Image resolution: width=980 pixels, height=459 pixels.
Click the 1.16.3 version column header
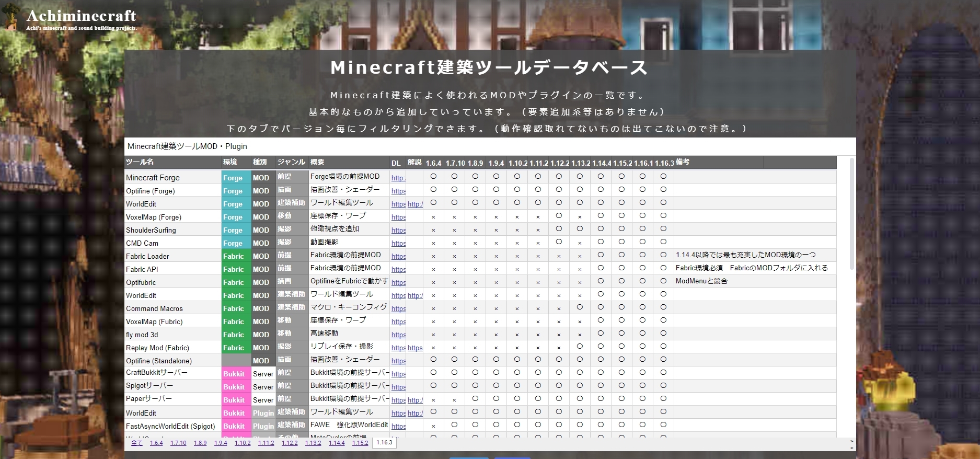(664, 163)
